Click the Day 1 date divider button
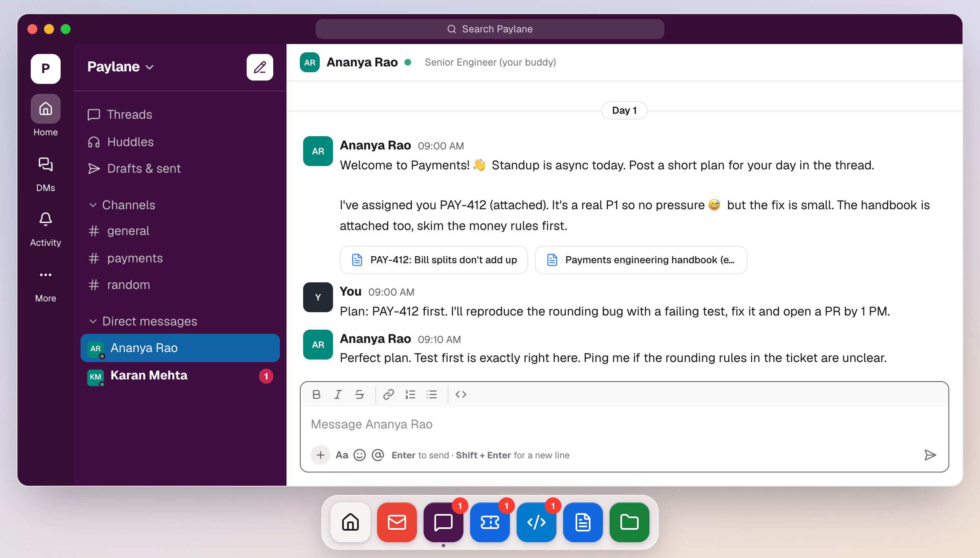 tap(624, 110)
